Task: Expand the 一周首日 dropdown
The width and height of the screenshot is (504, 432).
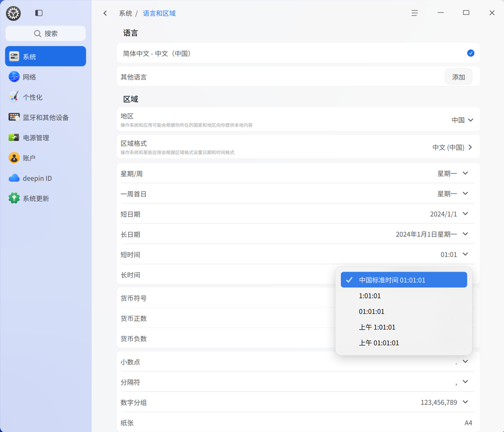Action: coord(466,194)
